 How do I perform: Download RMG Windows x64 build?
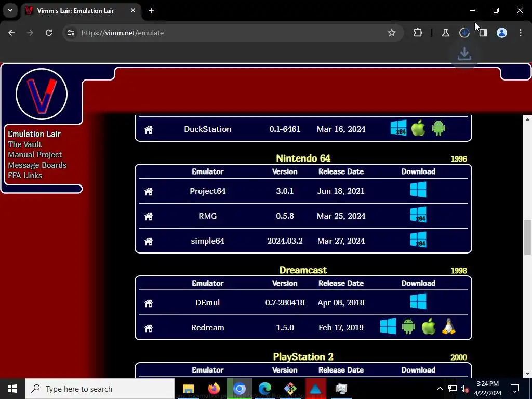[418, 215]
